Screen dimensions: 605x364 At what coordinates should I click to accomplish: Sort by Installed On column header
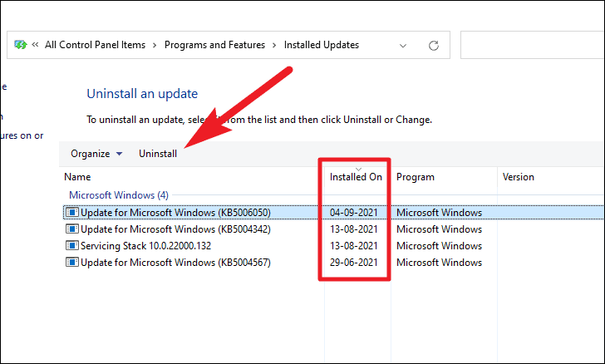[356, 177]
